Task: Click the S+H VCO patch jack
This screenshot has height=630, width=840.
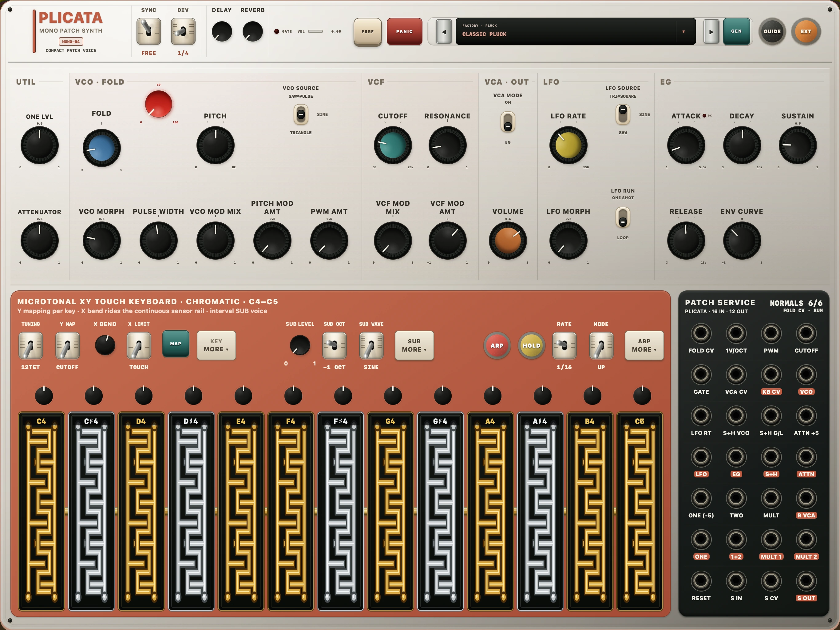Action: 736,416
